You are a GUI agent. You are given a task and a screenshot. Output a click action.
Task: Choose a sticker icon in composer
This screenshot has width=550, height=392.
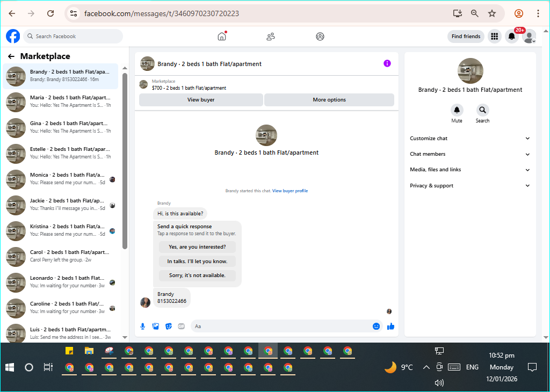[169, 326]
